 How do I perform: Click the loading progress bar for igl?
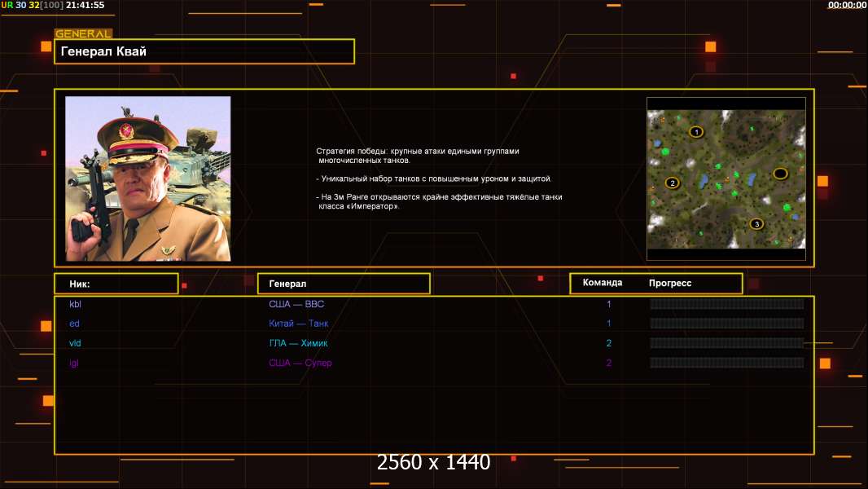[727, 363]
